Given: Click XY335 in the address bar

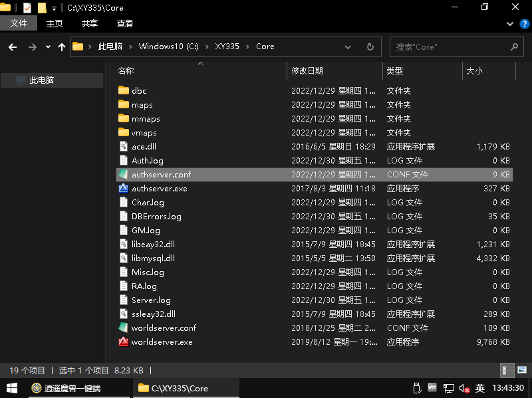Looking at the screenshot, I should 227,47.
